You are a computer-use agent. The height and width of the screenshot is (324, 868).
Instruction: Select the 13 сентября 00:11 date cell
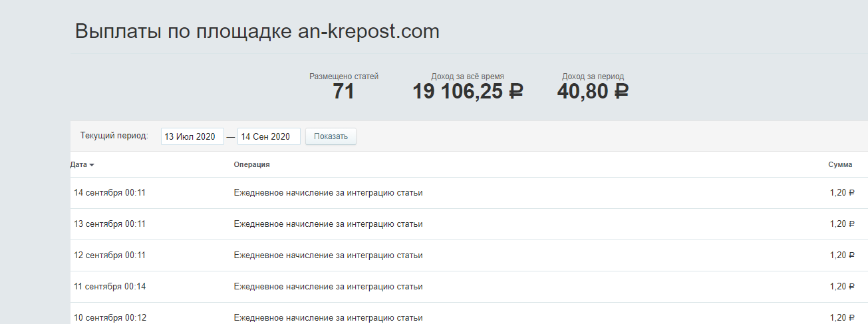coord(110,224)
